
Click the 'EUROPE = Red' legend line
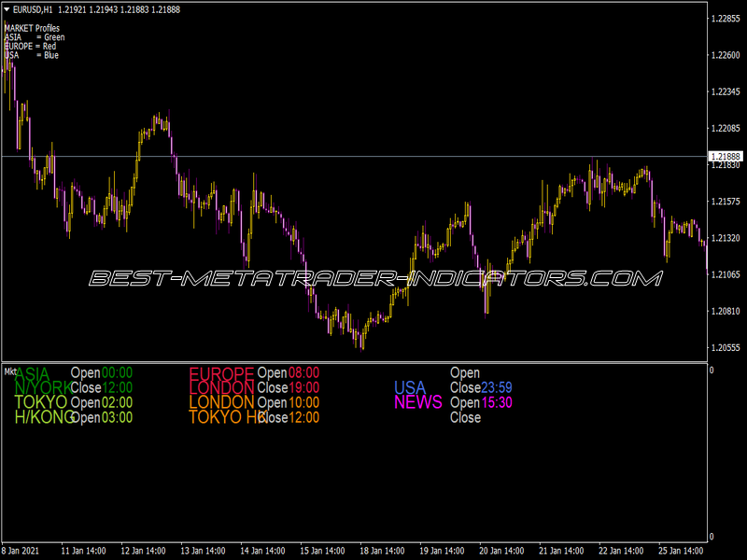point(30,46)
